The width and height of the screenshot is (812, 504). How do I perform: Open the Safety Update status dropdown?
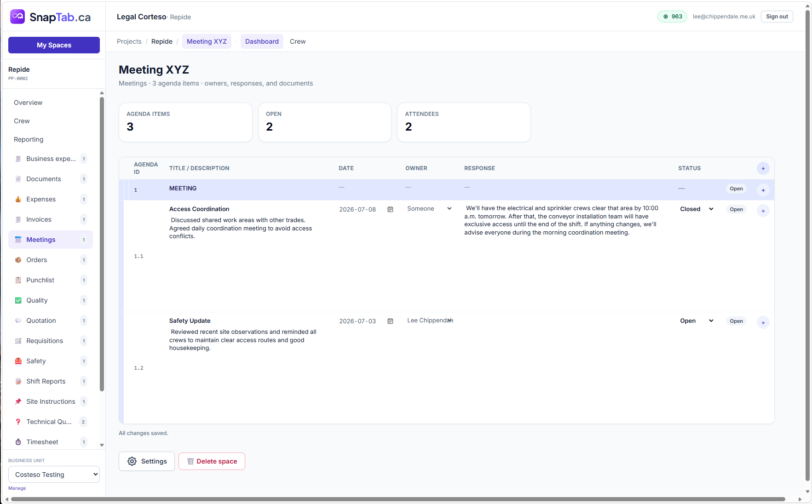click(697, 321)
